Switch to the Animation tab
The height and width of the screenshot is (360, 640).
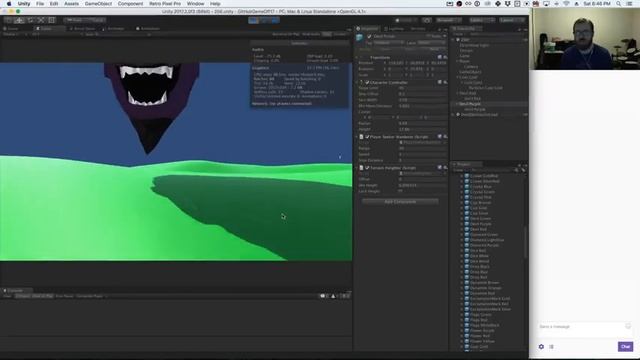tap(148, 29)
